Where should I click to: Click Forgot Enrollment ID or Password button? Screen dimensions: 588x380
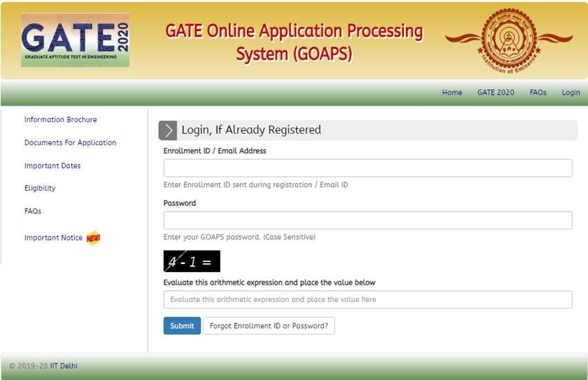click(x=268, y=326)
